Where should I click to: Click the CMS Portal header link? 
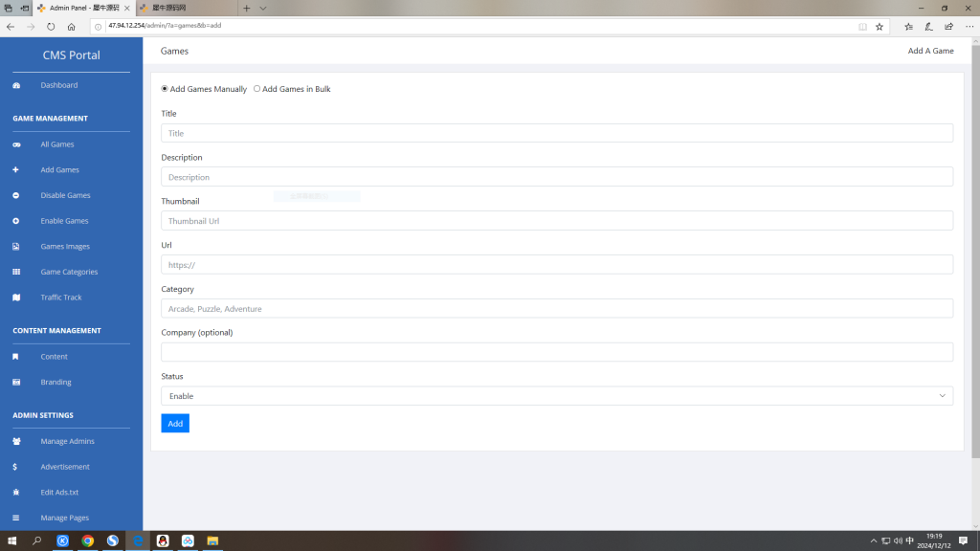pos(71,55)
